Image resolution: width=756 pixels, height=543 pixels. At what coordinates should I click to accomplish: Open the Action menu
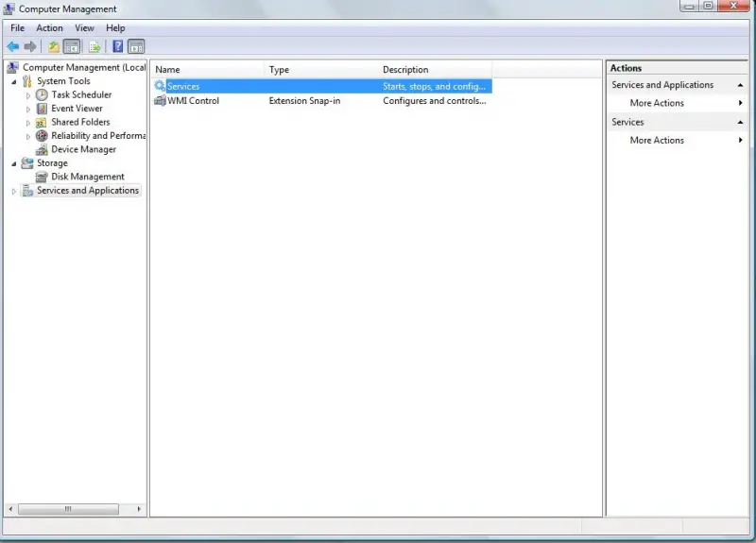(x=49, y=28)
